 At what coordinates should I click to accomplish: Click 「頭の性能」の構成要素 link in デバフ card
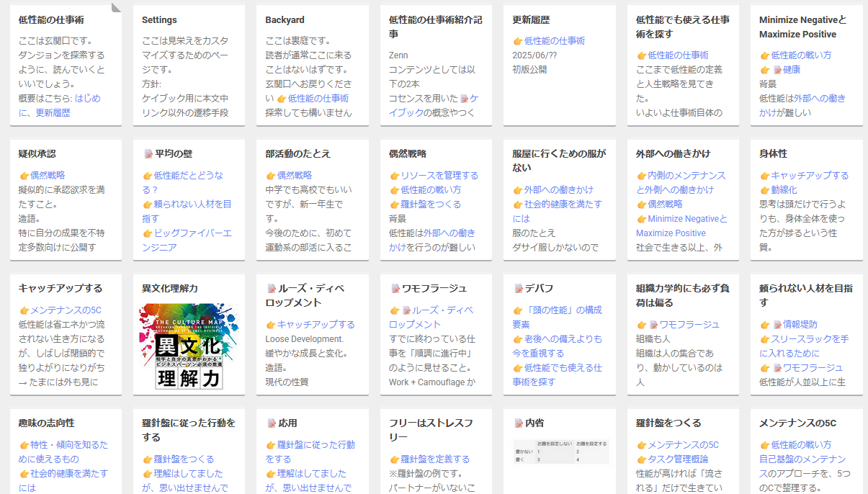pyautogui.click(x=557, y=317)
